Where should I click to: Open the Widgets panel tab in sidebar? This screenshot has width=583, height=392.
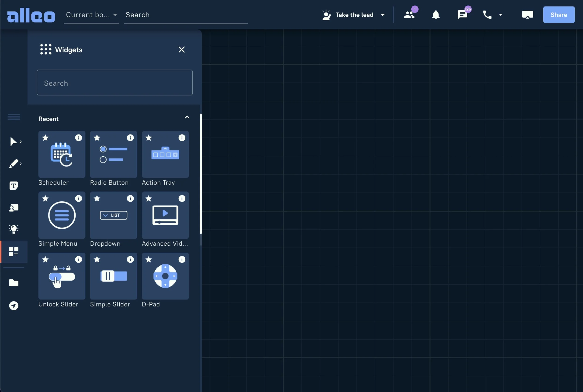pyautogui.click(x=14, y=252)
